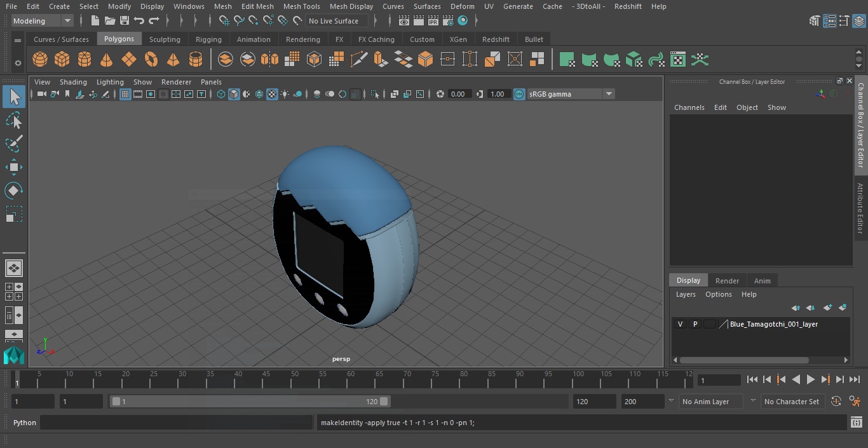Open the viewport Lighting menu

(x=110, y=82)
